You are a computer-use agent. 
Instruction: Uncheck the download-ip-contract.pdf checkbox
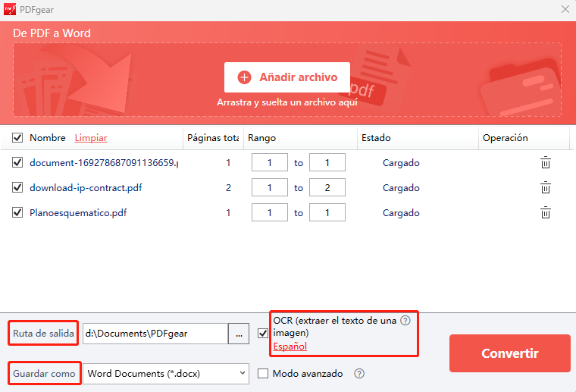pos(17,188)
